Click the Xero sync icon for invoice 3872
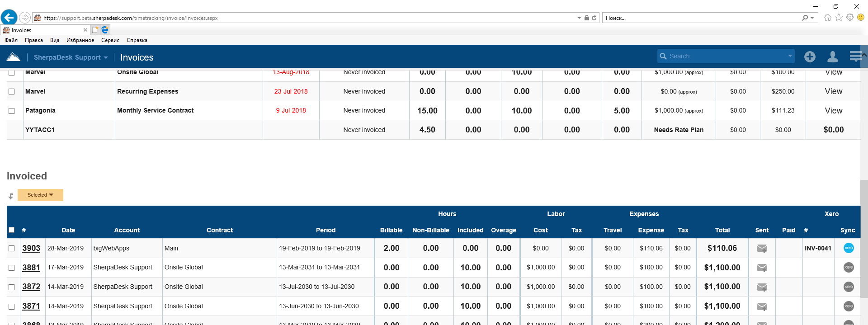868x325 pixels. (x=849, y=287)
